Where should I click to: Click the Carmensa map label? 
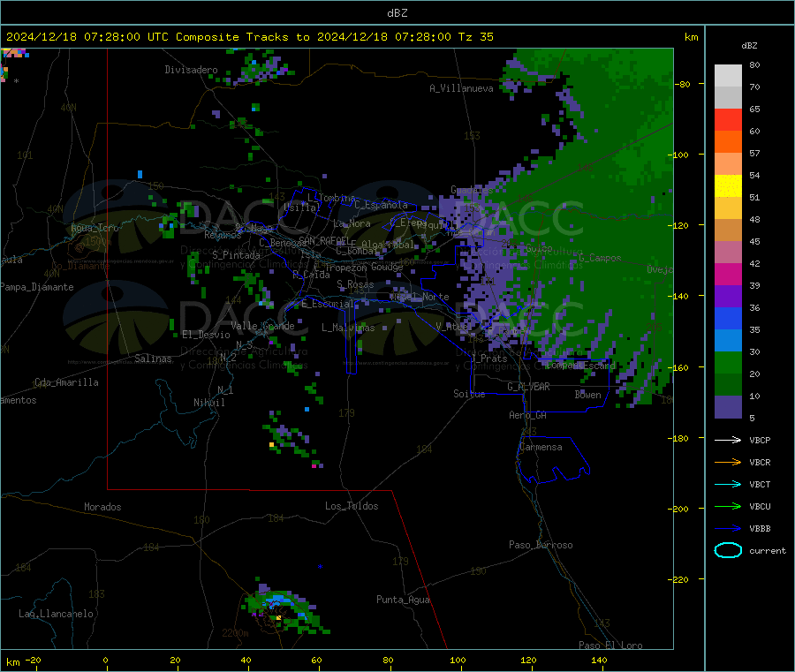coord(541,447)
